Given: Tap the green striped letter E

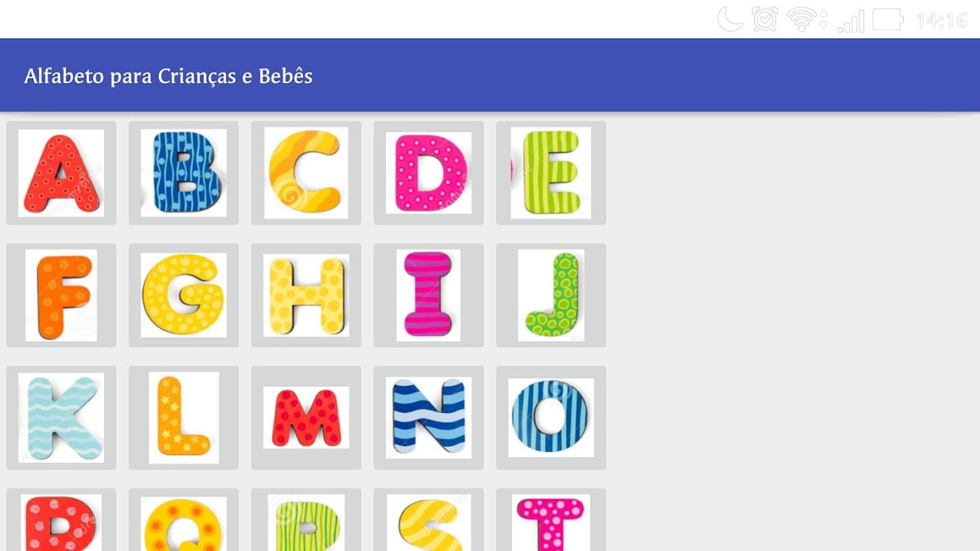Looking at the screenshot, I should coord(551,173).
